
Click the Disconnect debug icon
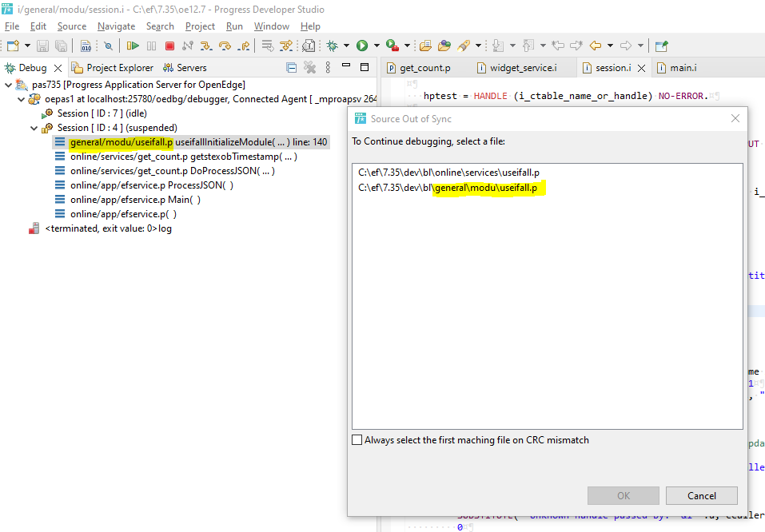coord(188,46)
